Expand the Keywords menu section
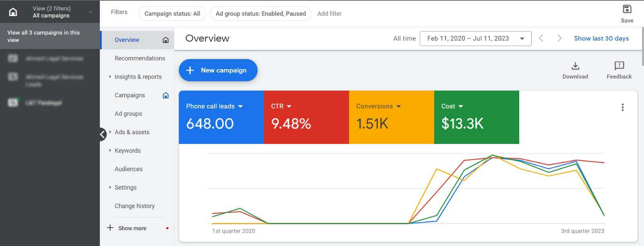This screenshot has width=644, height=246. click(x=110, y=150)
